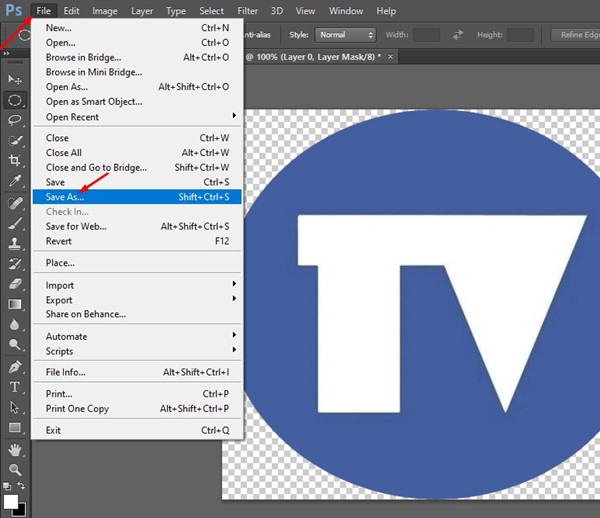Select the Elliptical Marquee tool
Viewport: 600px width, 518px height.
click(x=15, y=100)
